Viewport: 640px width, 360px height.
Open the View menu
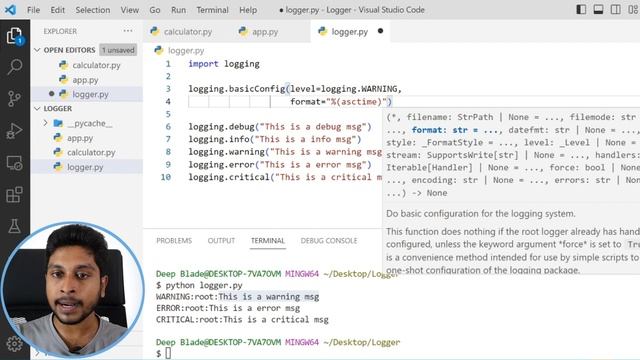[x=129, y=10]
